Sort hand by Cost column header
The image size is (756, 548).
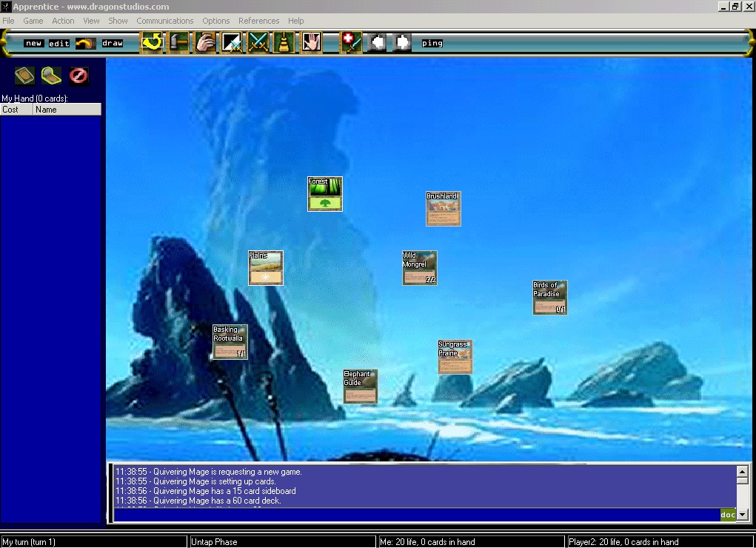pos(17,110)
